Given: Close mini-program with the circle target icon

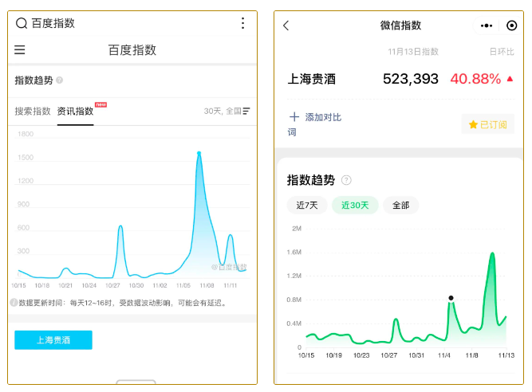Looking at the screenshot, I should point(511,25).
